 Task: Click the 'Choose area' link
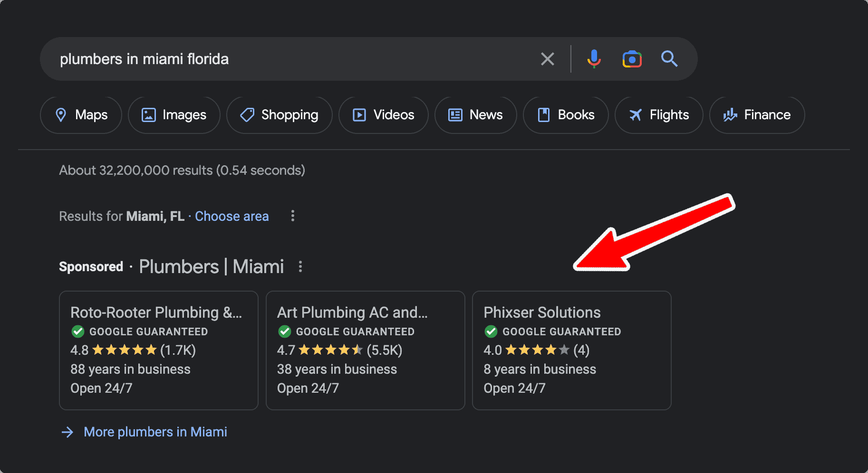point(232,216)
